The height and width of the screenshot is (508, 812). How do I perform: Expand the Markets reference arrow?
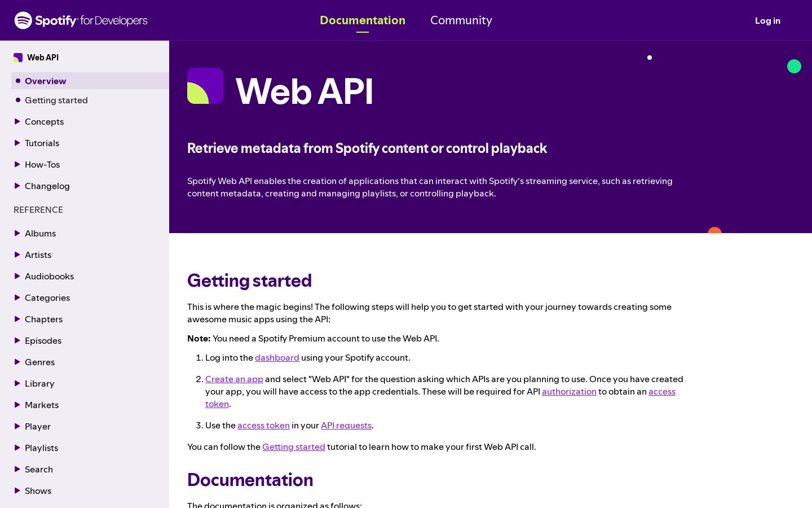tap(17, 405)
